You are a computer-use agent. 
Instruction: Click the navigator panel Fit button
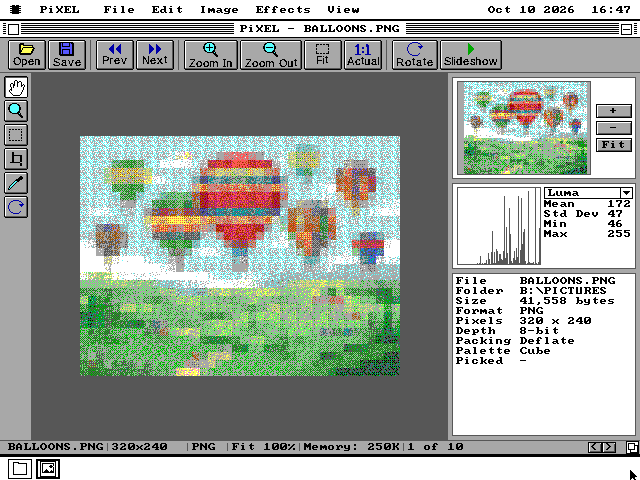(x=613, y=145)
